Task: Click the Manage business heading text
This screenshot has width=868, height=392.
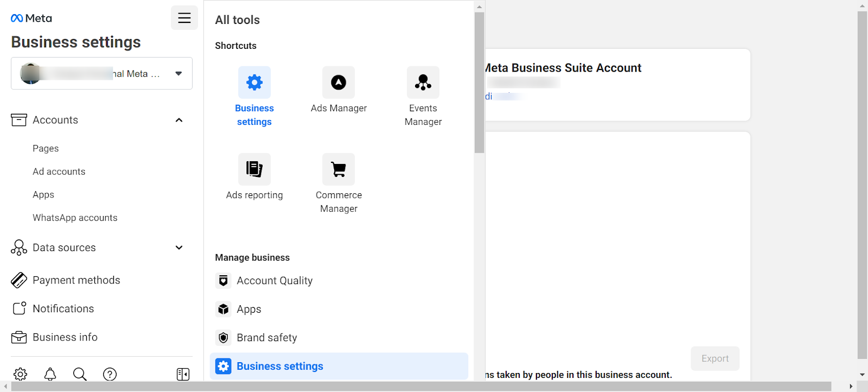Action: pyautogui.click(x=252, y=257)
